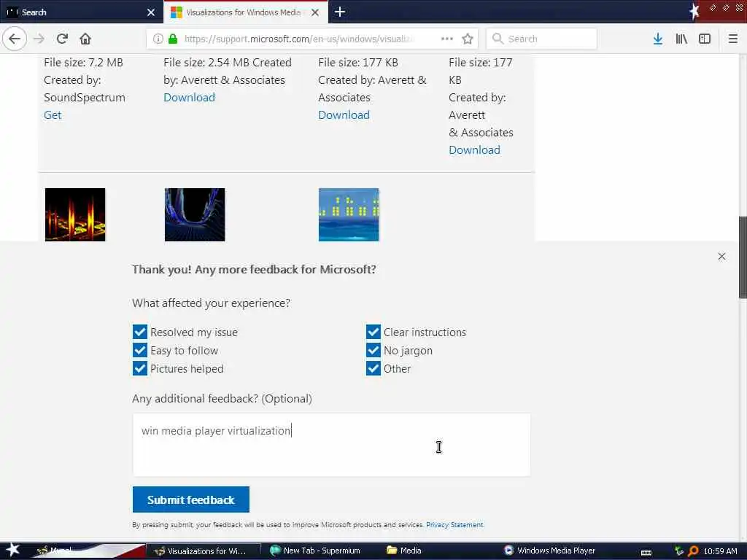The width and height of the screenshot is (747, 560).
Task: Switch to Windows Media Player on taskbar
Action: tap(550, 551)
